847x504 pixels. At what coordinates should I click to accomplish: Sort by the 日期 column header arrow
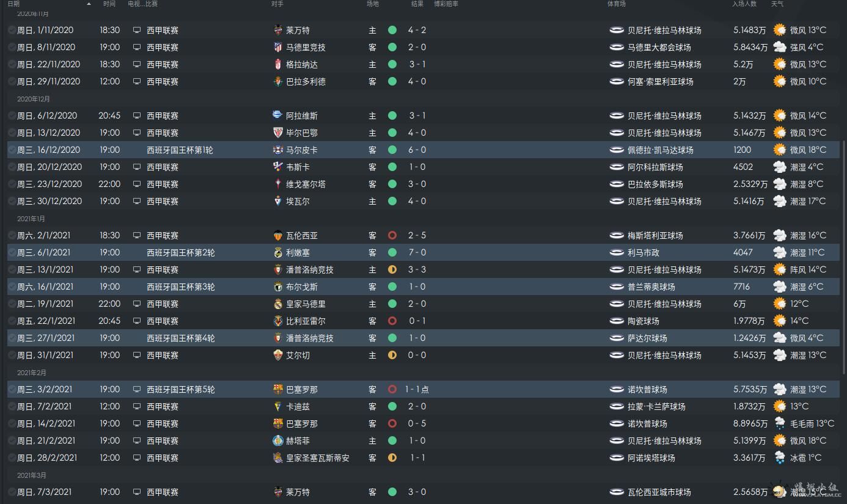pos(89,4)
